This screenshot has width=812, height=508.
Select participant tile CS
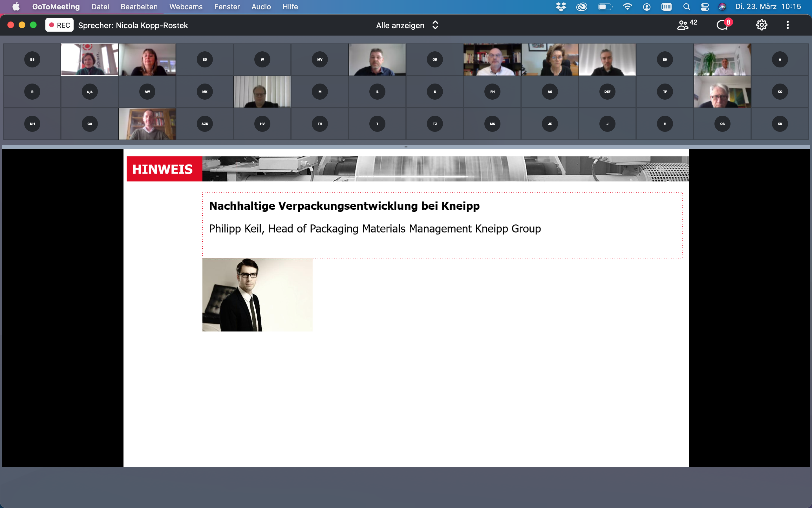[x=722, y=124]
